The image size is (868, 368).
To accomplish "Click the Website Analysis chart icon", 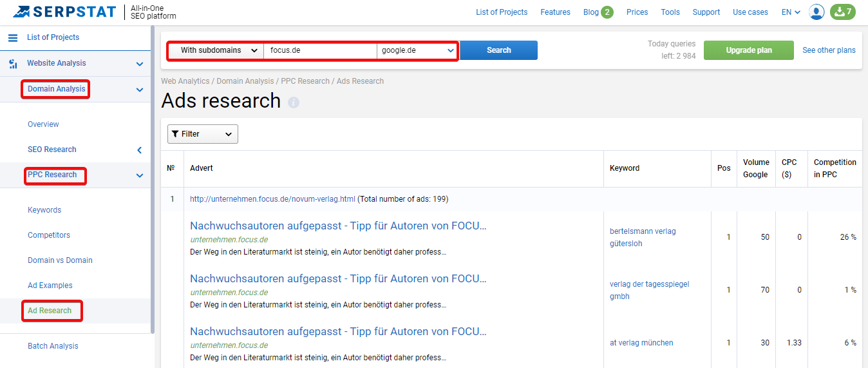I will [13, 63].
